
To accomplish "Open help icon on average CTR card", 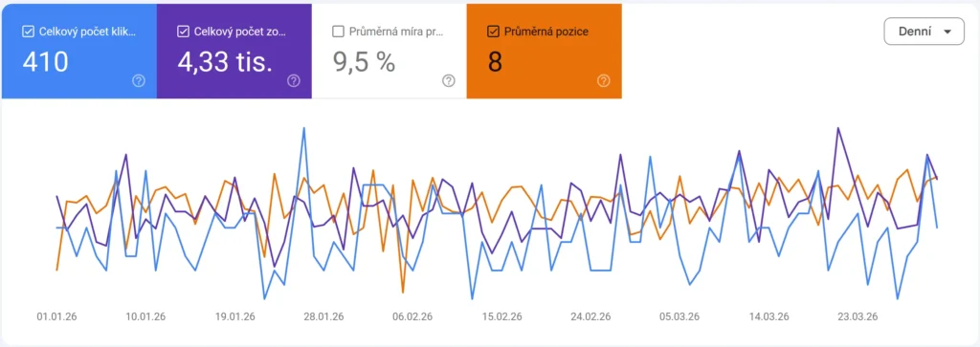I will [449, 80].
